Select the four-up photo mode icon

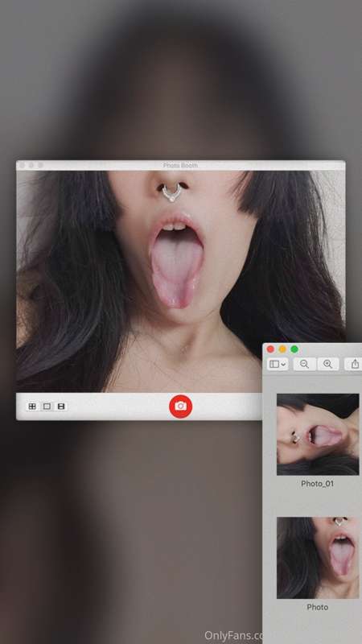32,407
